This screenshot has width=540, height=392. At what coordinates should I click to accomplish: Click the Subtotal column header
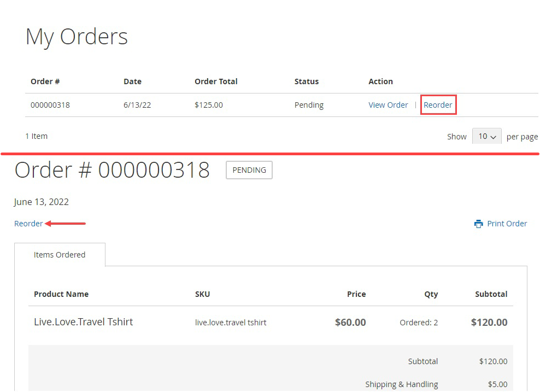point(490,294)
